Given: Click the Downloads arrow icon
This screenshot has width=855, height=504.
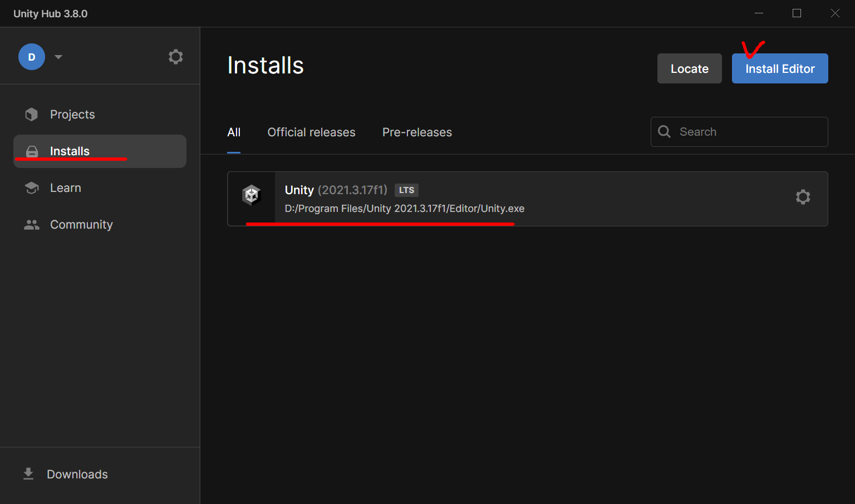Looking at the screenshot, I should [x=28, y=474].
